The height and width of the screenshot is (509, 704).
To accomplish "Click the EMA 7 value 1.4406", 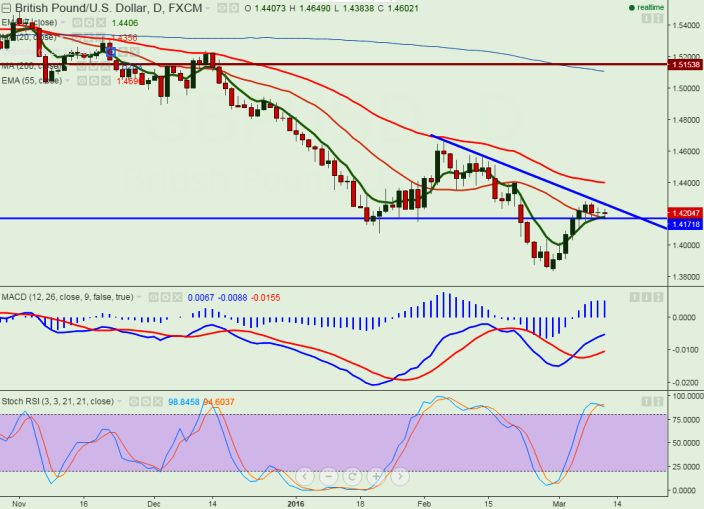I will pyautogui.click(x=125, y=23).
